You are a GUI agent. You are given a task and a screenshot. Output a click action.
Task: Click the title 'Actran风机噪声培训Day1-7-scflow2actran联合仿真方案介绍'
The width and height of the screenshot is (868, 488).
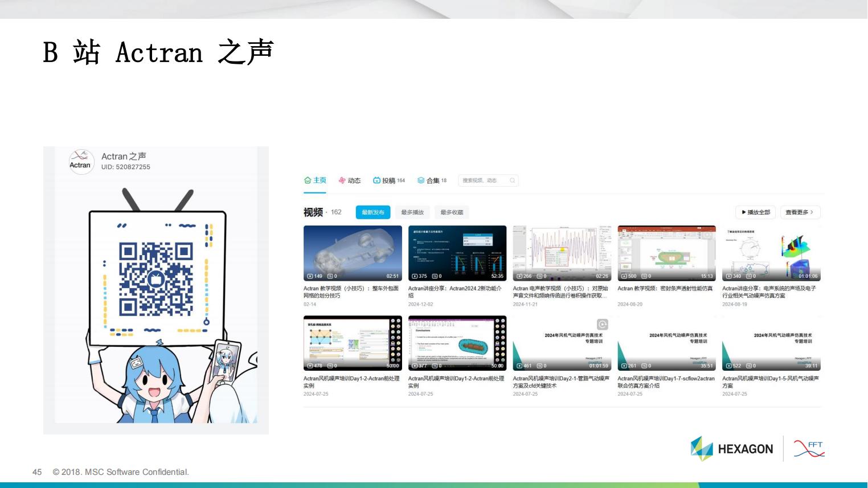click(666, 382)
